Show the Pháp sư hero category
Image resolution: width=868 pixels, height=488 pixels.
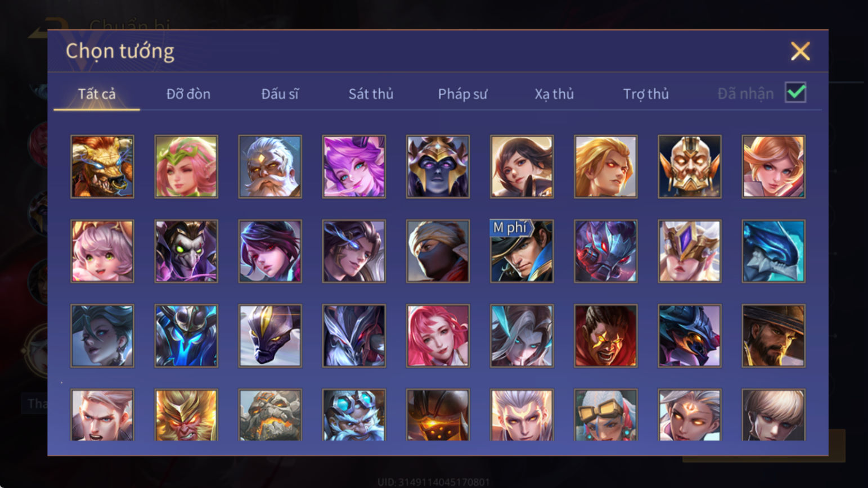pyautogui.click(x=462, y=94)
